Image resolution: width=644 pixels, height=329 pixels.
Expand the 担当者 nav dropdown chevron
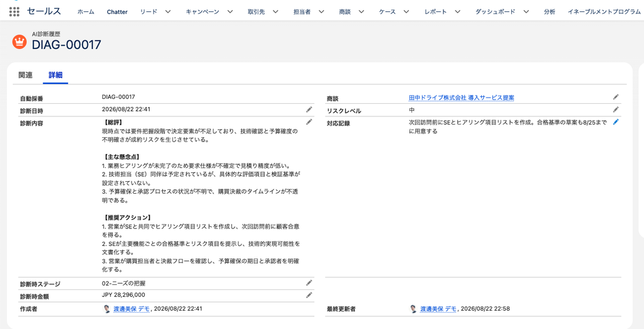[x=321, y=12]
